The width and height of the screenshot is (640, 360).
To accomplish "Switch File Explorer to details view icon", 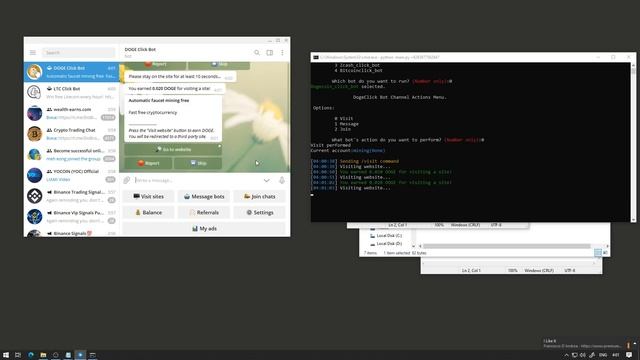I will tap(598, 253).
